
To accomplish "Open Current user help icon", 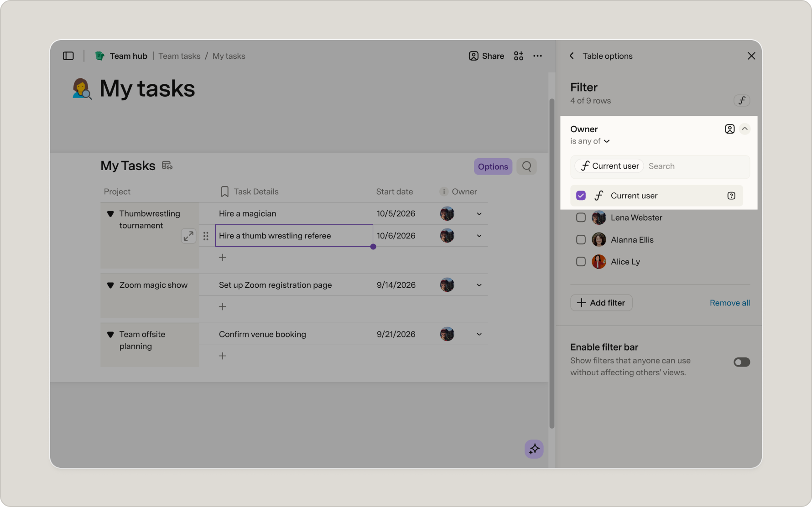I will [x=731, y=196].
